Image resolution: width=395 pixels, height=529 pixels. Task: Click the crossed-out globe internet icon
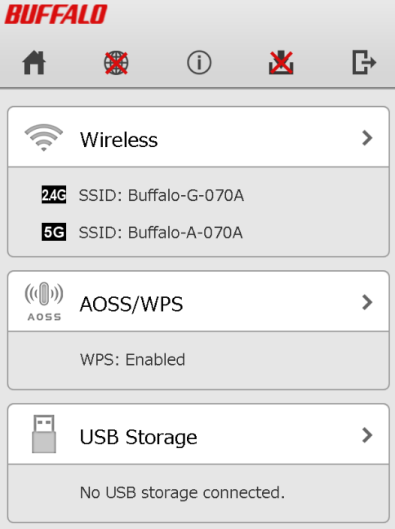tap(116, 63)
